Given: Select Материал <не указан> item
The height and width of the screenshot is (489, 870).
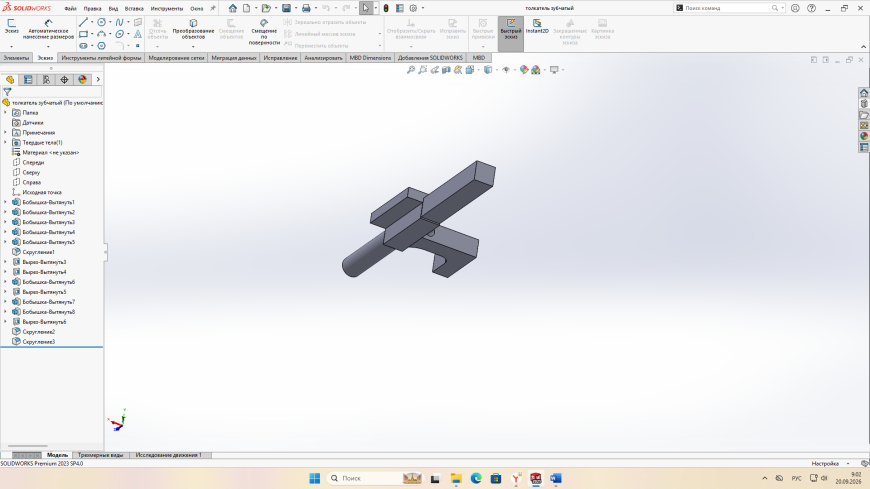Looking at the screenshot, I should [50, 153].
